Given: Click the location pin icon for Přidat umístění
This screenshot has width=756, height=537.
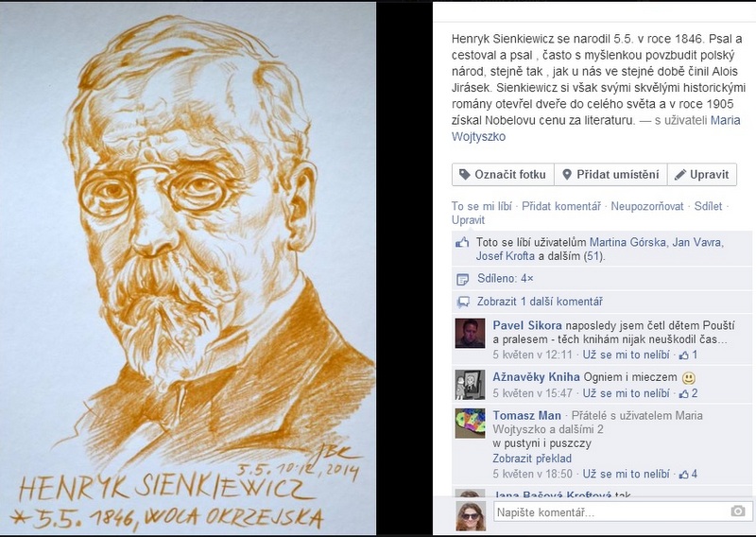Looking at the screenshot, I should pyautogui.click(x=567, y=175).
